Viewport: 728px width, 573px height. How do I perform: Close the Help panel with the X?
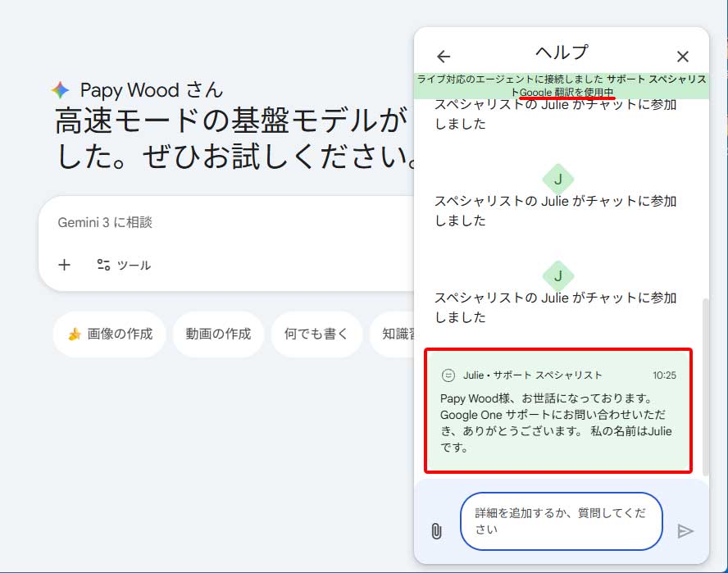[x=682, y=57]
